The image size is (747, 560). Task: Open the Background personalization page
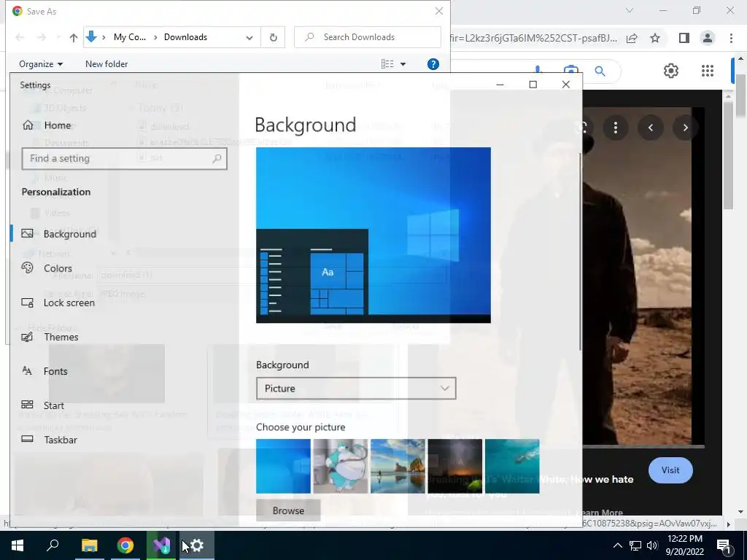[x=59, y=234]
